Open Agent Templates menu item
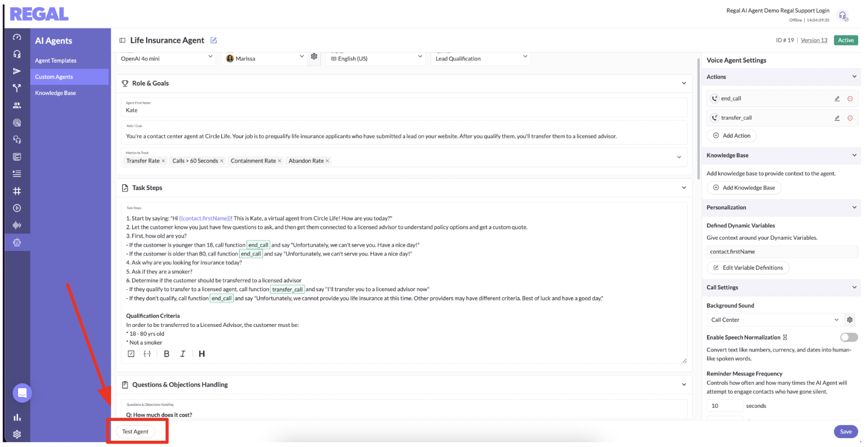This screenshot has width=868, height=447. coord(56,61)
